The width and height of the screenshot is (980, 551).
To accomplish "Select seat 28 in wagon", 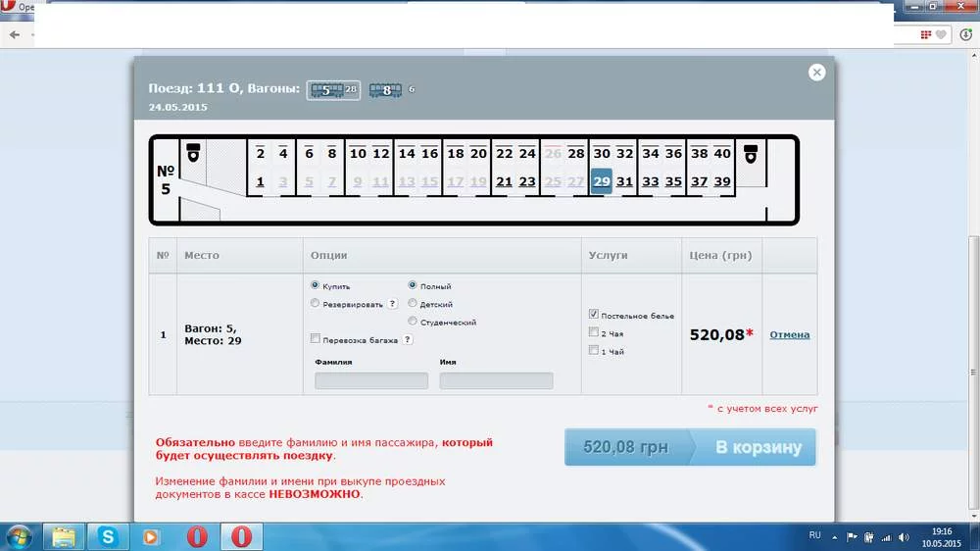I will tap(575, 154).
